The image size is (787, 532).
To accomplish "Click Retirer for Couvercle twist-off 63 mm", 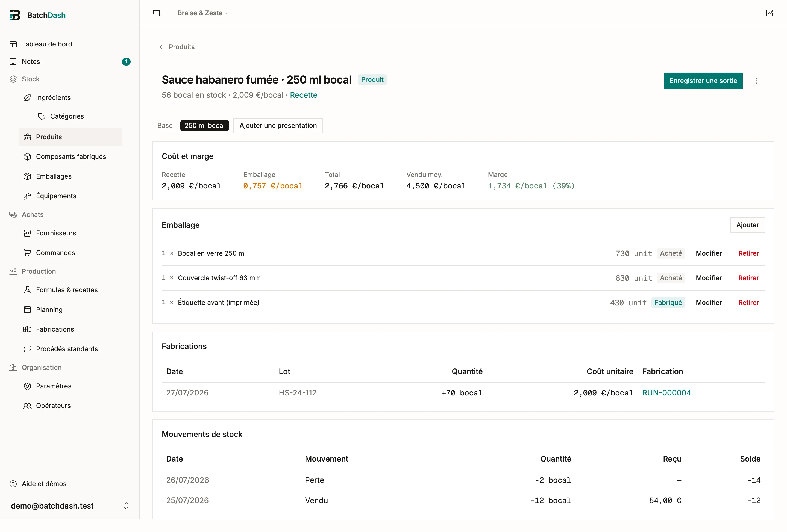I will pos(748,278).
